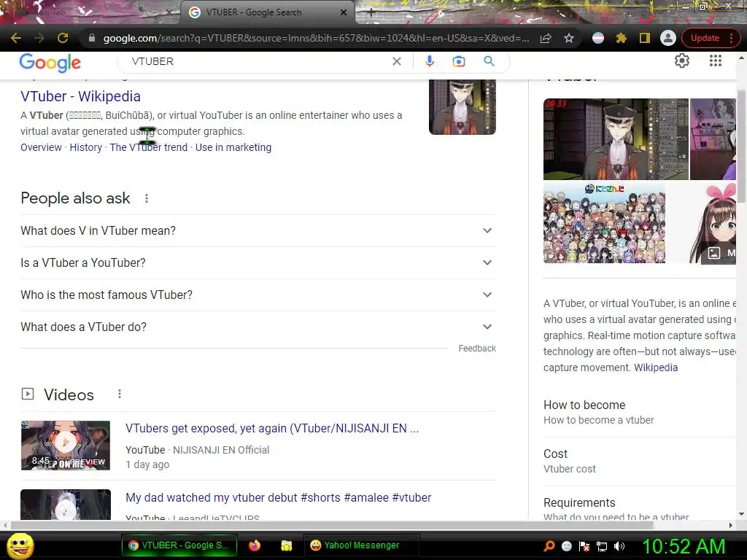Open the crowd of VTubers collage image

point(604,222)
